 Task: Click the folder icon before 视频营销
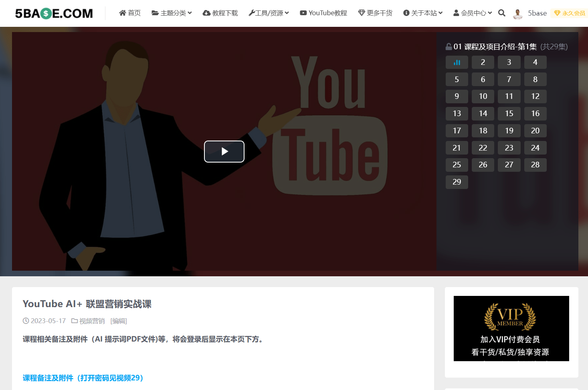tap(75, 321)
